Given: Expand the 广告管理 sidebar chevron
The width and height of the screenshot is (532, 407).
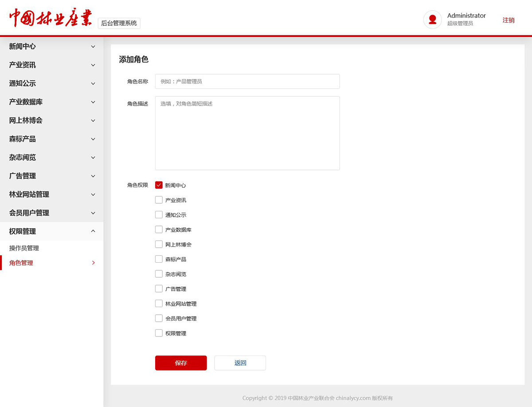Looking at the screenshot, I should click(93, 176).
